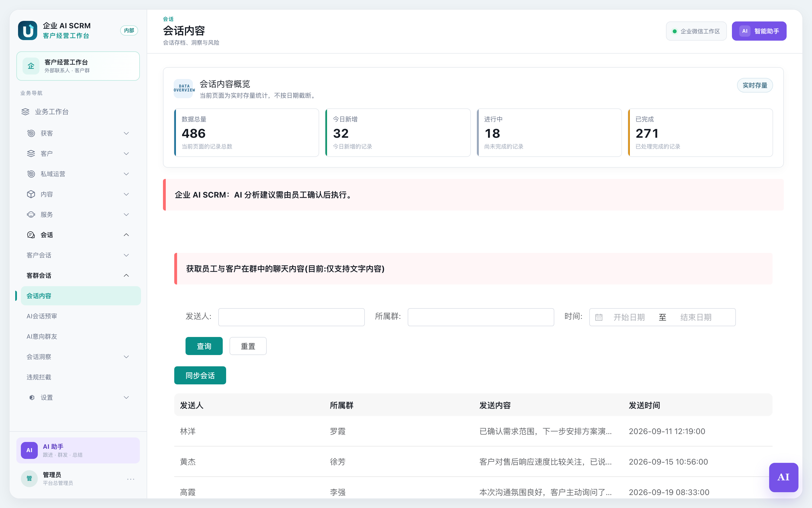
Task: Open the 业务工作台 menu item
Action: (78, 111)
